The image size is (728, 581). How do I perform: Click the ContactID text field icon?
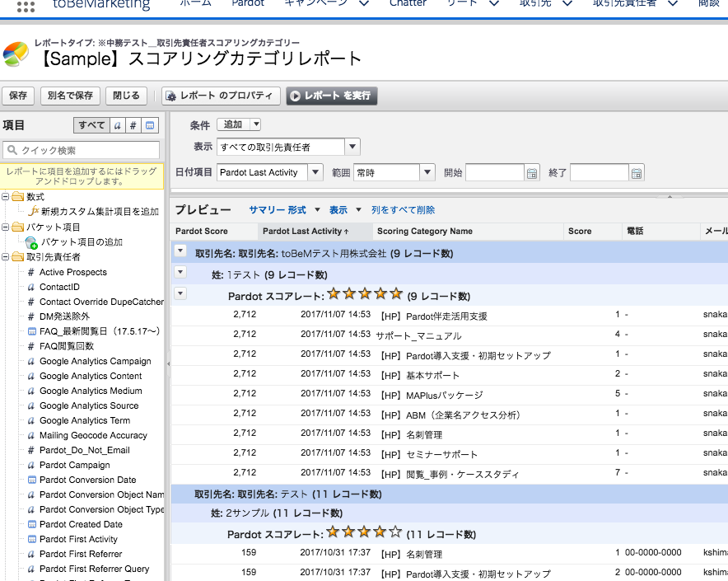pos(31,288)
